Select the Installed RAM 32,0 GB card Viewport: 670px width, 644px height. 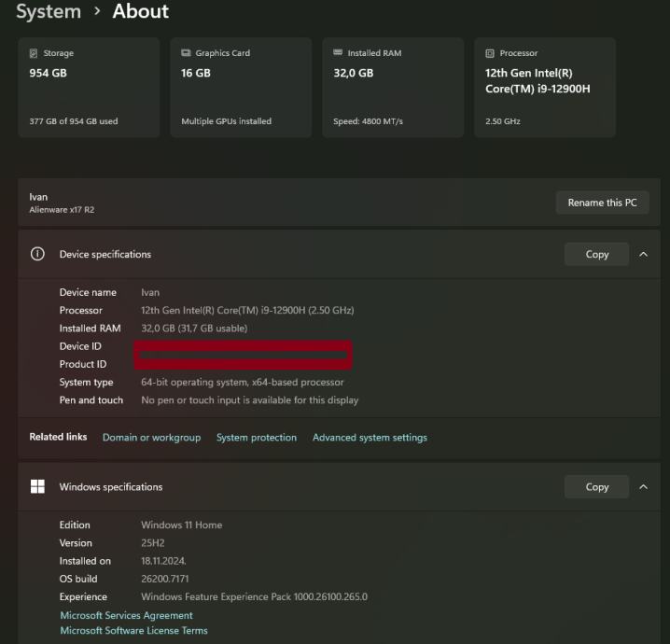[393, 88]
